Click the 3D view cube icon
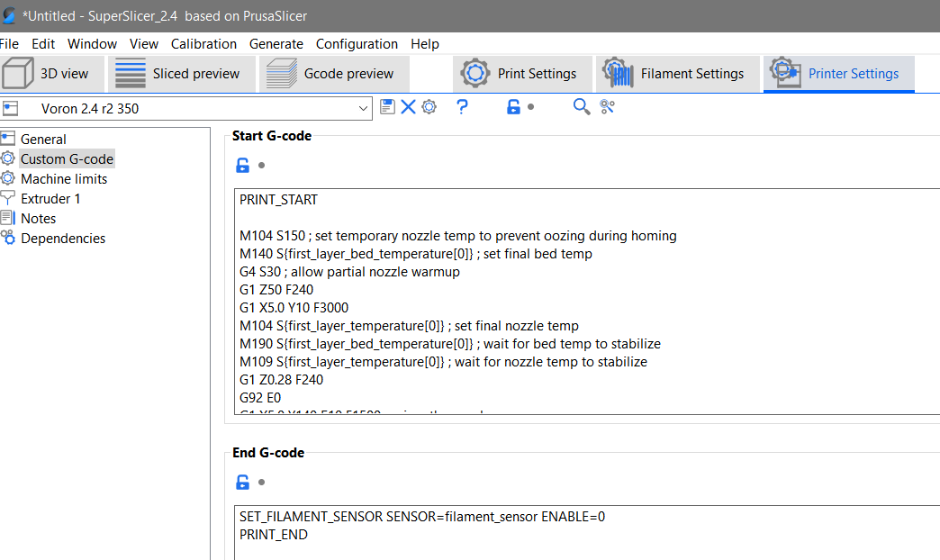The height and width of the screenshot is (560, 940). coord(17,73)
